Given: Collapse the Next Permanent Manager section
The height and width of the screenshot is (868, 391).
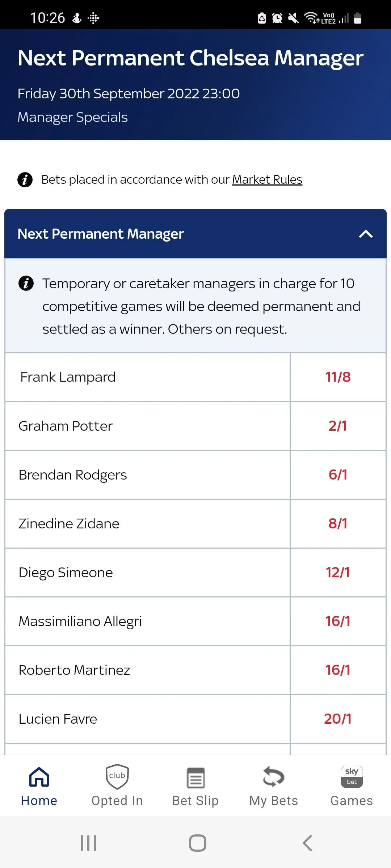Looking at the screenshot, I should click(x=366, y=234).
